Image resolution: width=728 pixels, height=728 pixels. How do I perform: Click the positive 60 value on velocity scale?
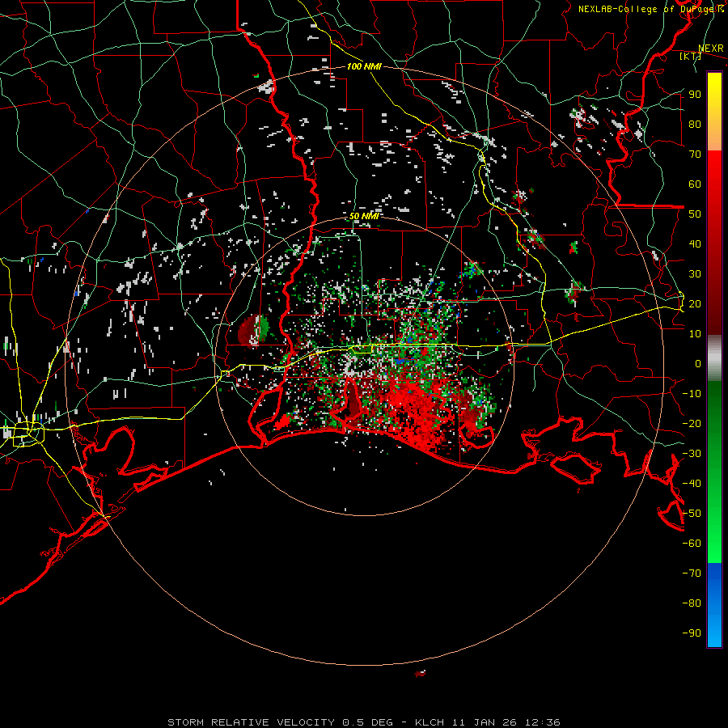695,184
